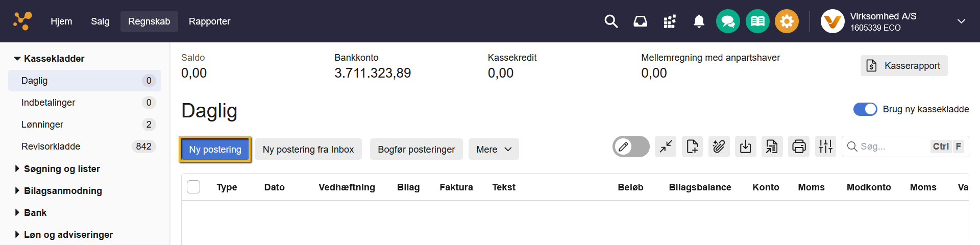The height and width of the screenshot is (245, 980).
Task: Expand the Bilagsafstemning section
Action: click(x=62, y=191)
